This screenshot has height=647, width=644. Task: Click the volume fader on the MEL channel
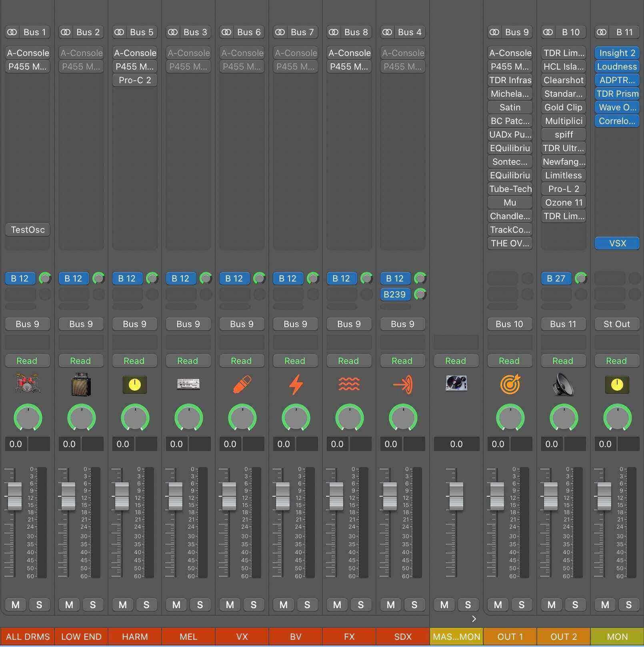(x=176, y=496)
